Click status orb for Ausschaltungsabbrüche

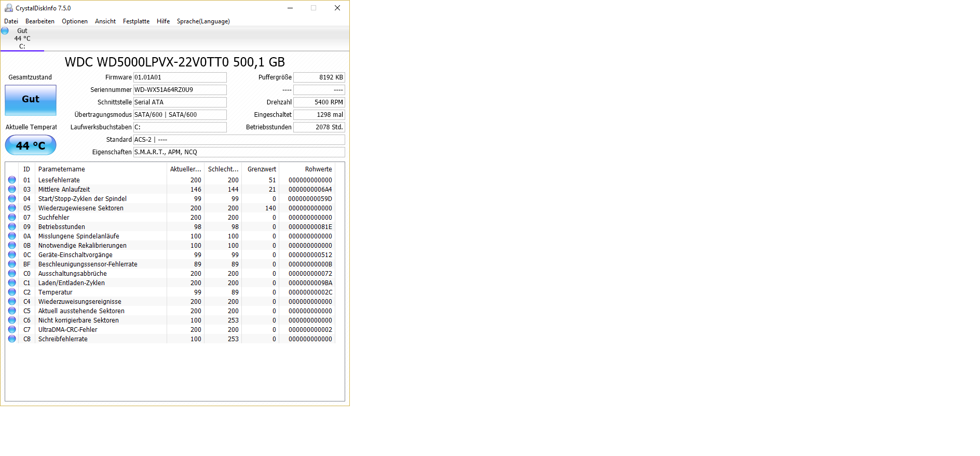[x=12, y=273]
